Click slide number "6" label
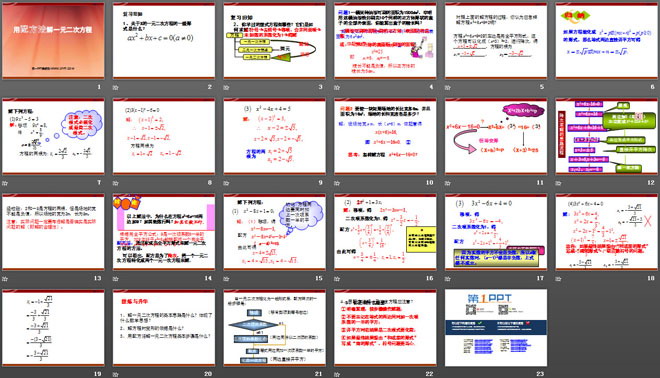660x378 pixels. click(x=652, y=87)
